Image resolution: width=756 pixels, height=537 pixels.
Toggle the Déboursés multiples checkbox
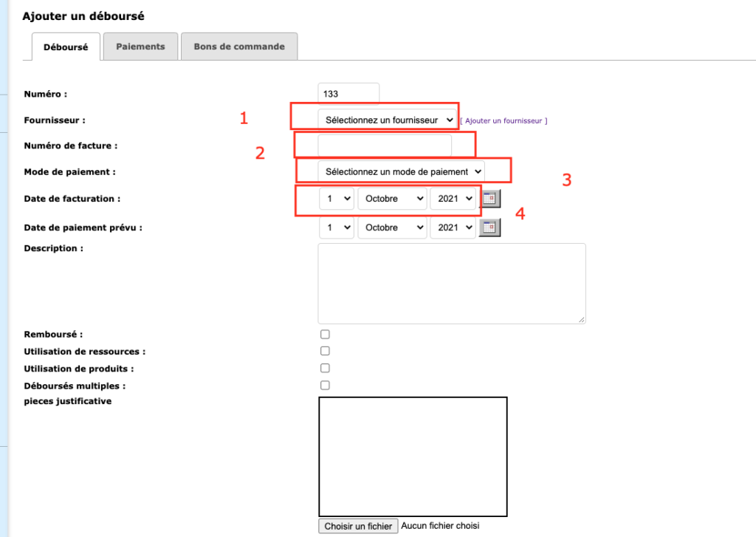[x=325, y=385]
